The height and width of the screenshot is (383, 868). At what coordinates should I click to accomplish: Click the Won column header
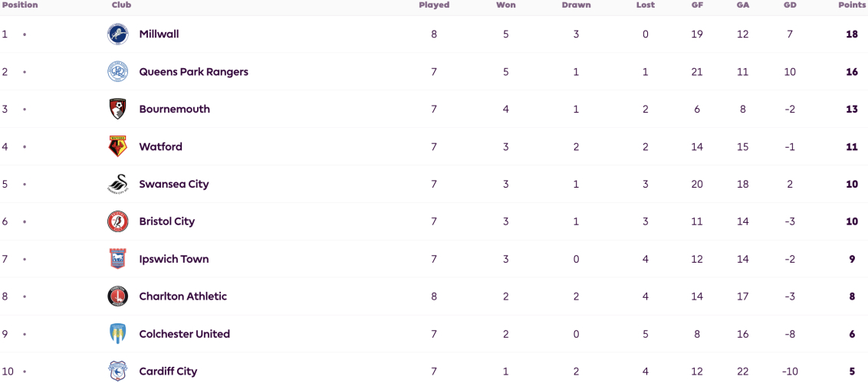[x=506, y=5]
